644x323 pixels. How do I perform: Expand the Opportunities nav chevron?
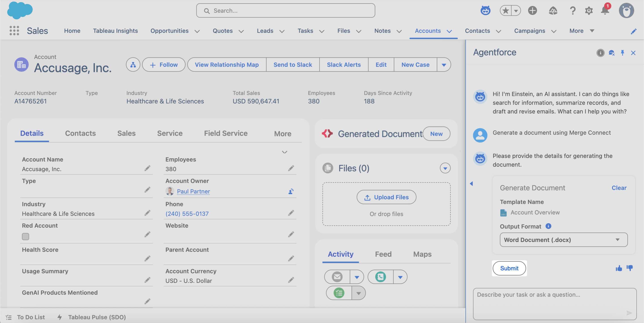point(197,31)
